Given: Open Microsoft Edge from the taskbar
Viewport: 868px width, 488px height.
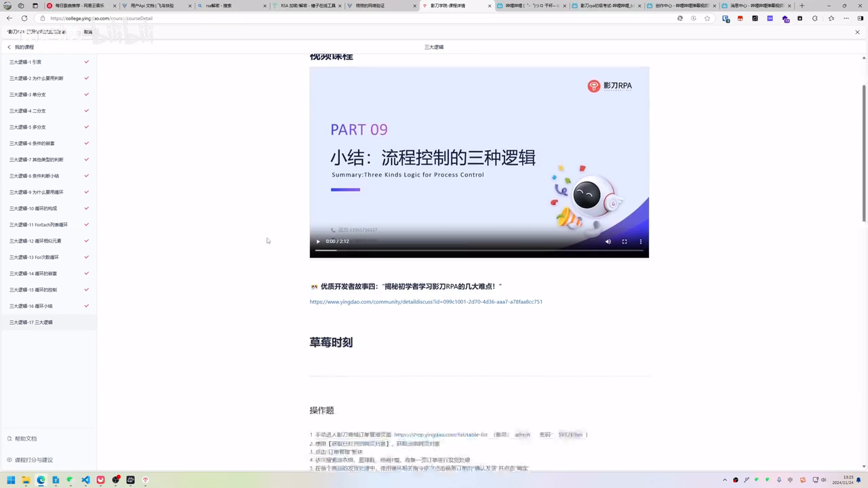Looking at the screenshot, I should click(41, 480).
